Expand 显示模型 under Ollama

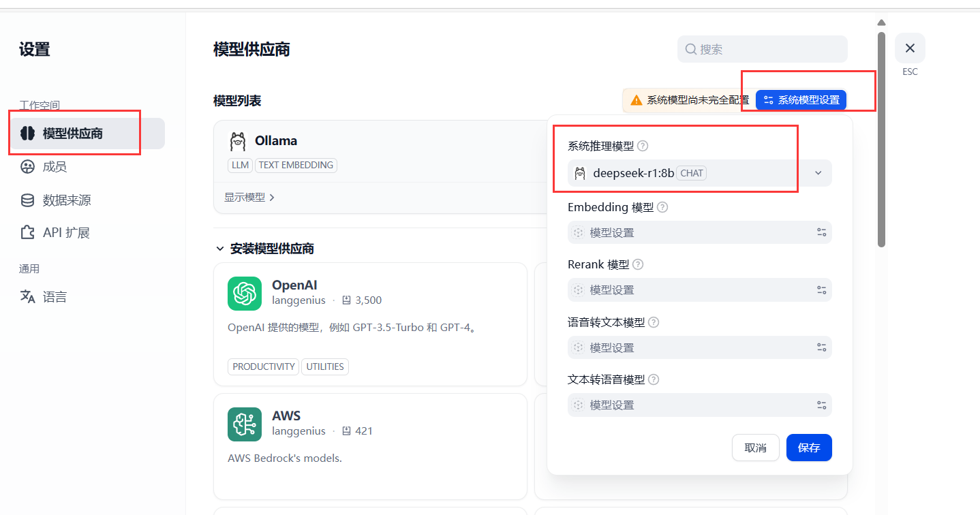249,198
